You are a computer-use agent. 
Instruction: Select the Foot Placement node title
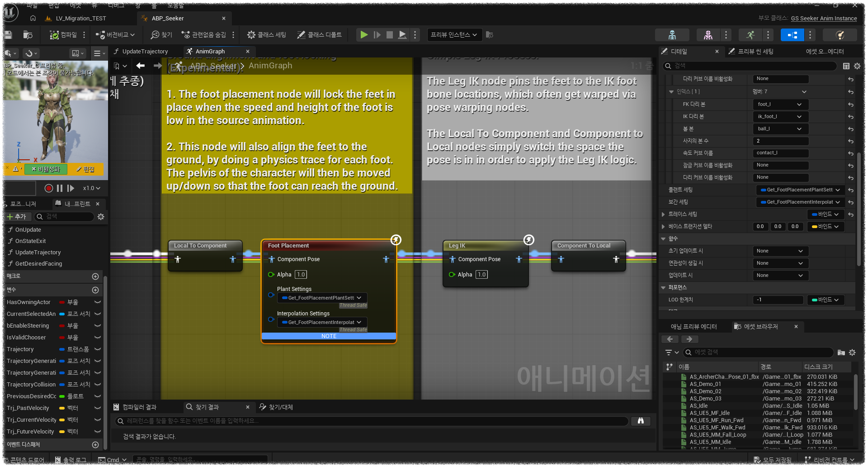[288, 246]
